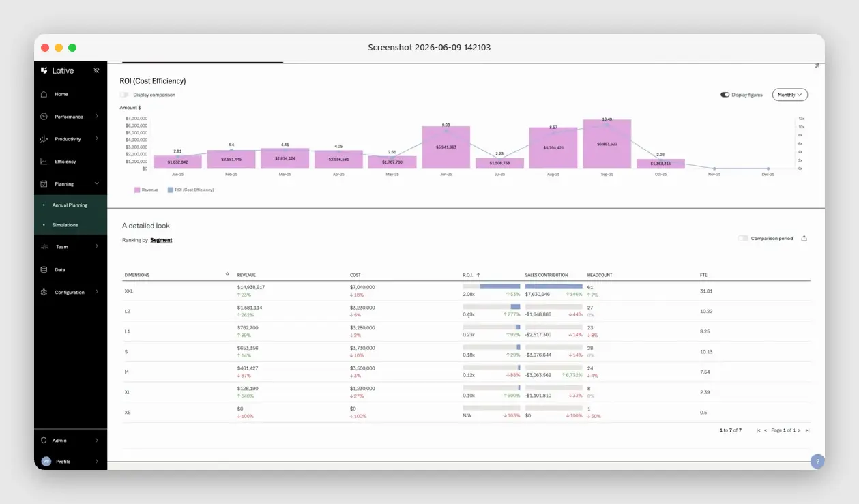Click the Productivity chart icon
The width and height of the screenshot is (859, 504).
[x=44, y=139]
